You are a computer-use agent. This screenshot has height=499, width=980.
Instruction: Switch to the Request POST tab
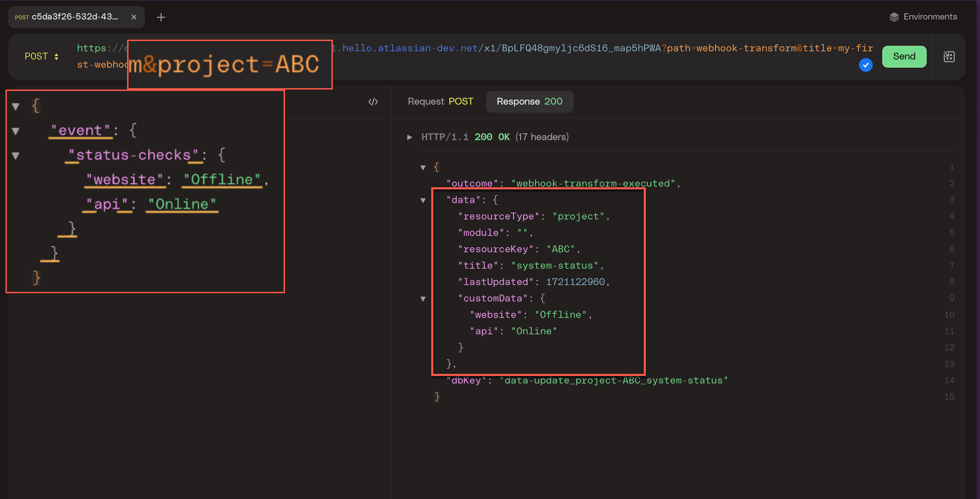coord(440,101)
